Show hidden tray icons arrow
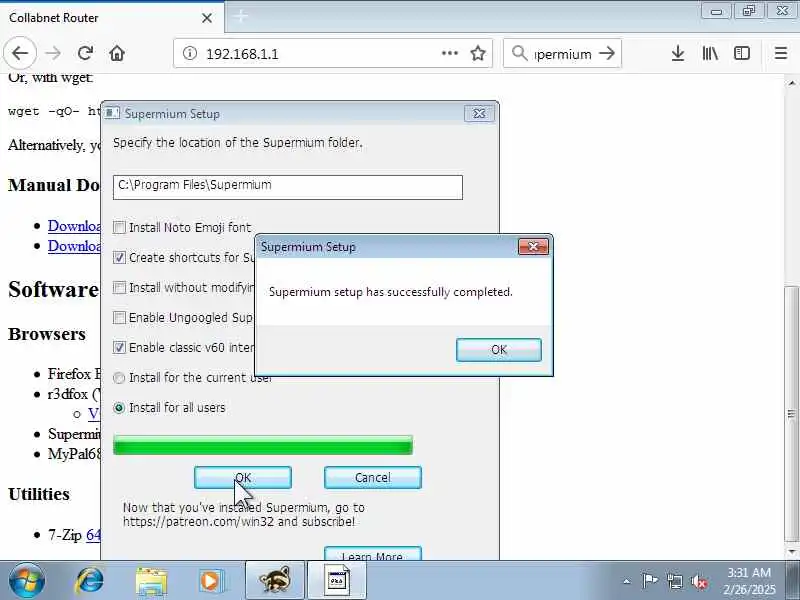The height and width of the screenshot is (600, 800). pyautogui.click(x=627, y=581)
